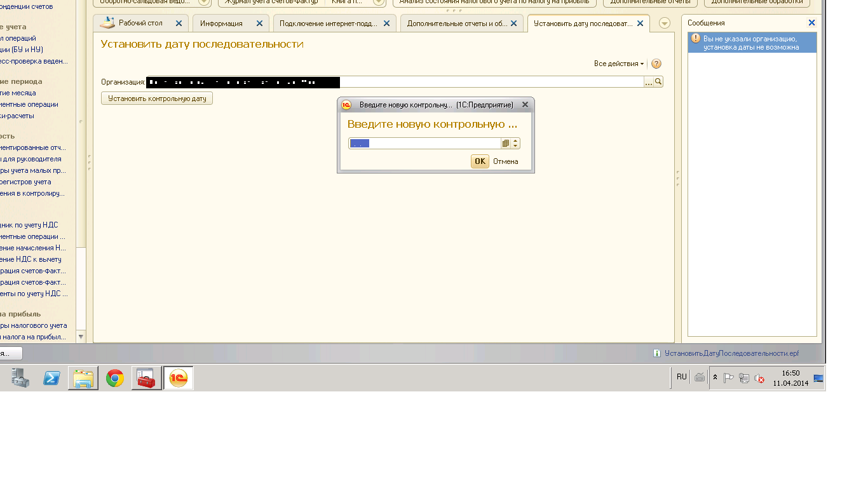Click the Организация input field
The width and height of the screenshot is (868, 488).
[395, 82]
